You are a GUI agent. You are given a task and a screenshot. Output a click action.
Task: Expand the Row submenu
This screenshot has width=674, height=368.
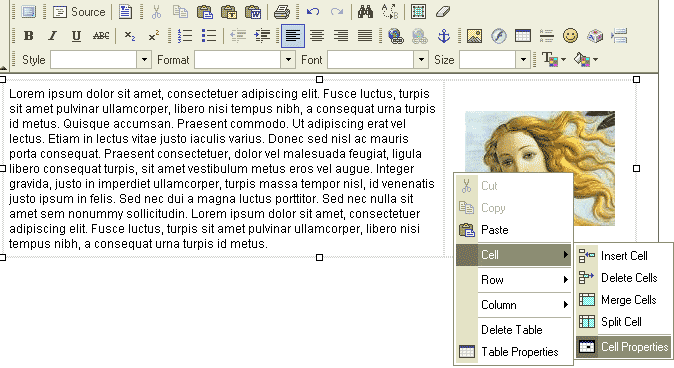pyautogui.click(x=514, y=280)
